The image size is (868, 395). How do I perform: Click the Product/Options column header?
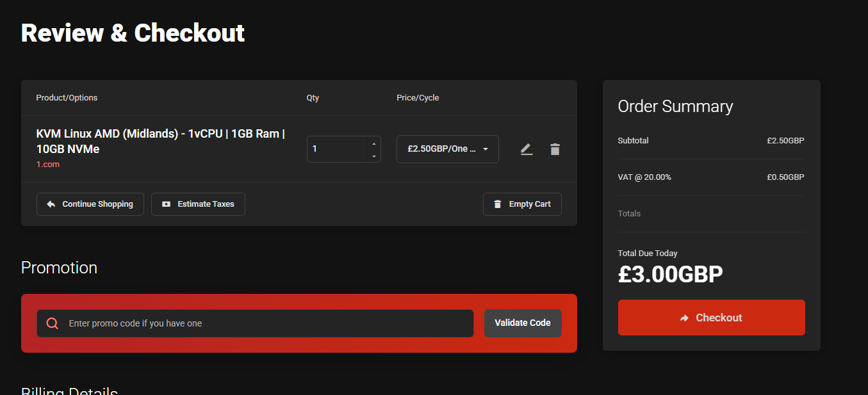point(67,98)
